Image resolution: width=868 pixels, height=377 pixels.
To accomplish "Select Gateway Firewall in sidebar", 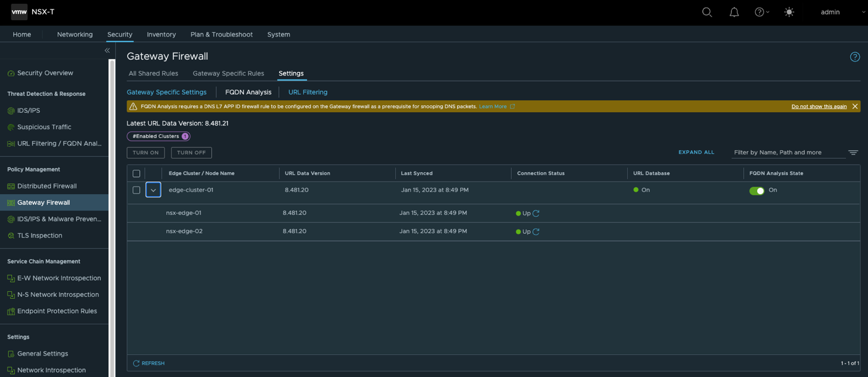I will click(54, 202).
